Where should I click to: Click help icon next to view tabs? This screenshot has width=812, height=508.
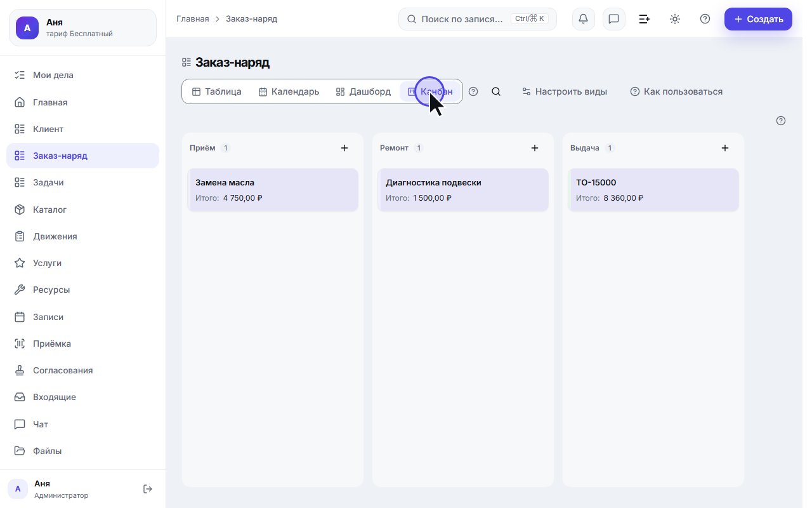coord(473,91)
